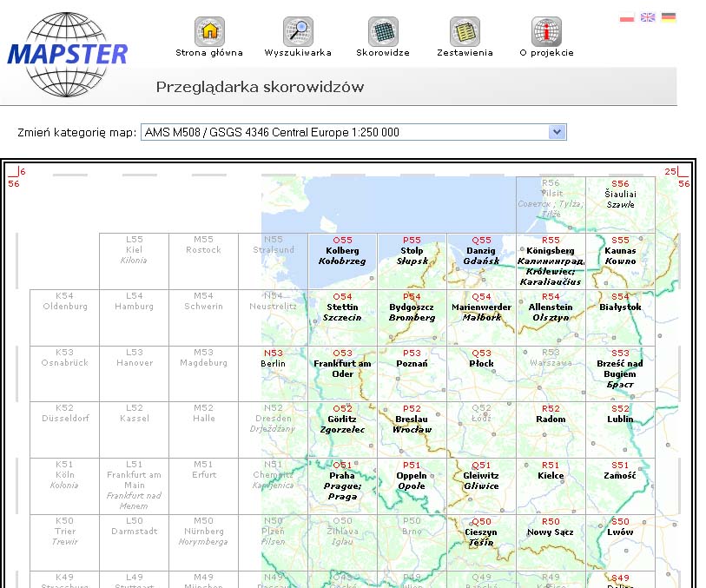
Task: Open the AMS M508 Central Europe combo box
Action: pyautogui.click(x=353, y=132)
